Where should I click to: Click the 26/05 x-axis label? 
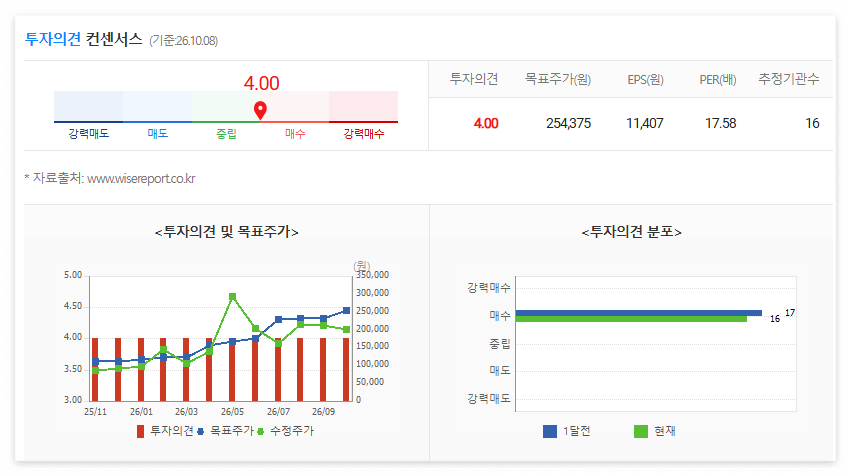232,412
